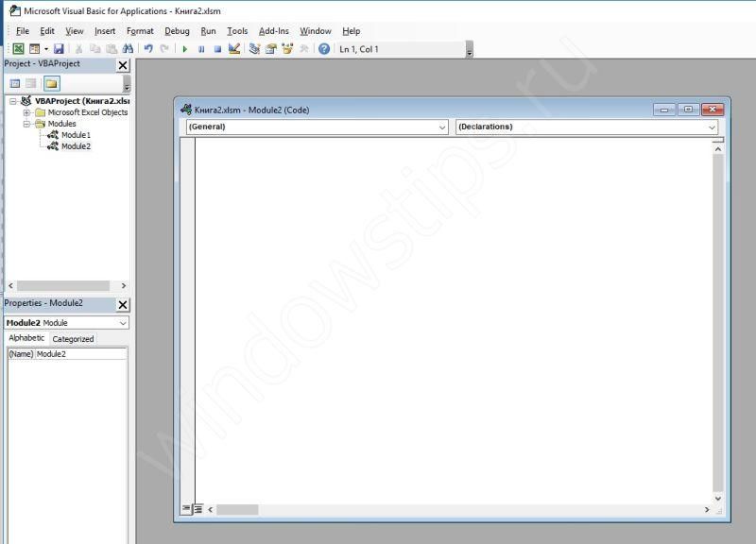The width and height of the screenshot is (756, 544).
Task: Open the Add-Ins menu
Action: click(274, 31)
